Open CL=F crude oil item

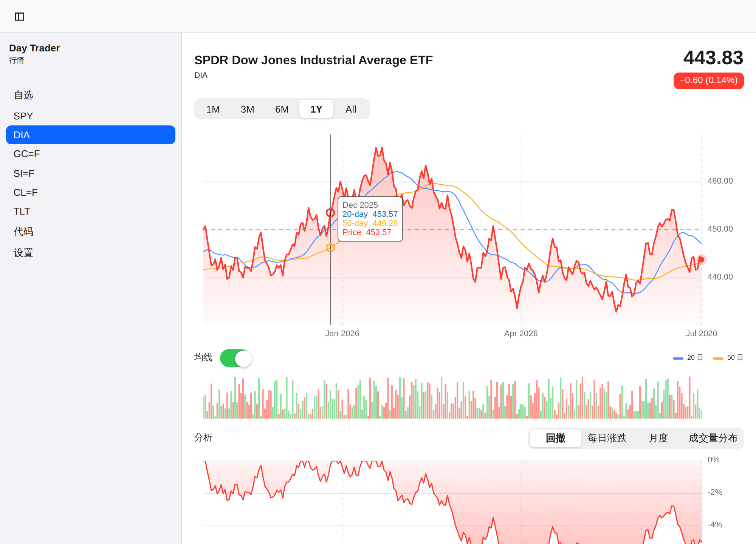[91, 192]
